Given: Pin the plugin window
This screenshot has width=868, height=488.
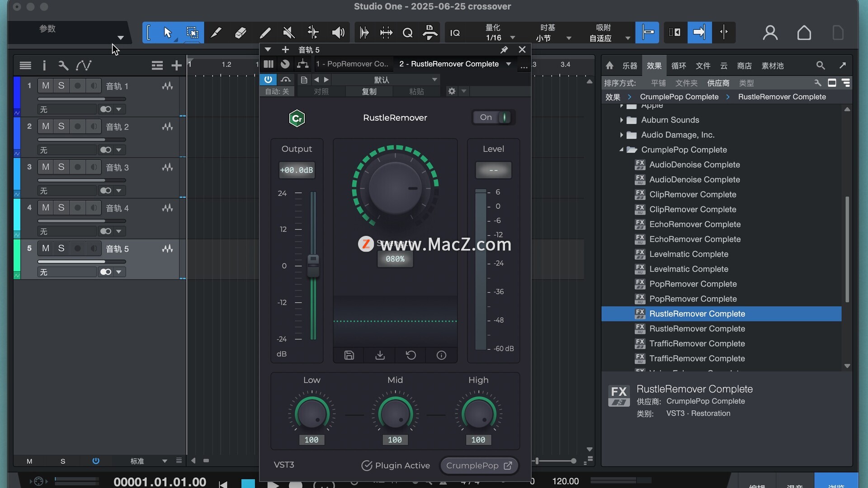Looking at the screenshot, I should click(504, 50).
